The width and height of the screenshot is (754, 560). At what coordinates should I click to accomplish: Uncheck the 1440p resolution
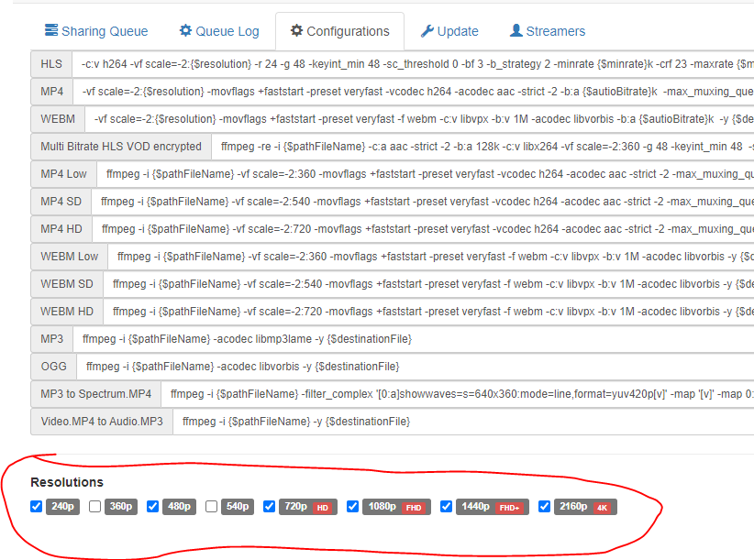pos(446,506)
